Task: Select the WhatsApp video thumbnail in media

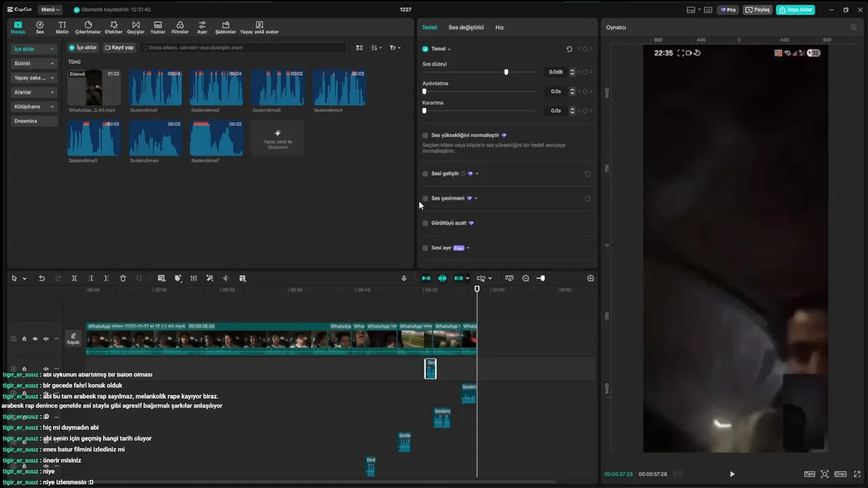Action: (x=94, y=87)
